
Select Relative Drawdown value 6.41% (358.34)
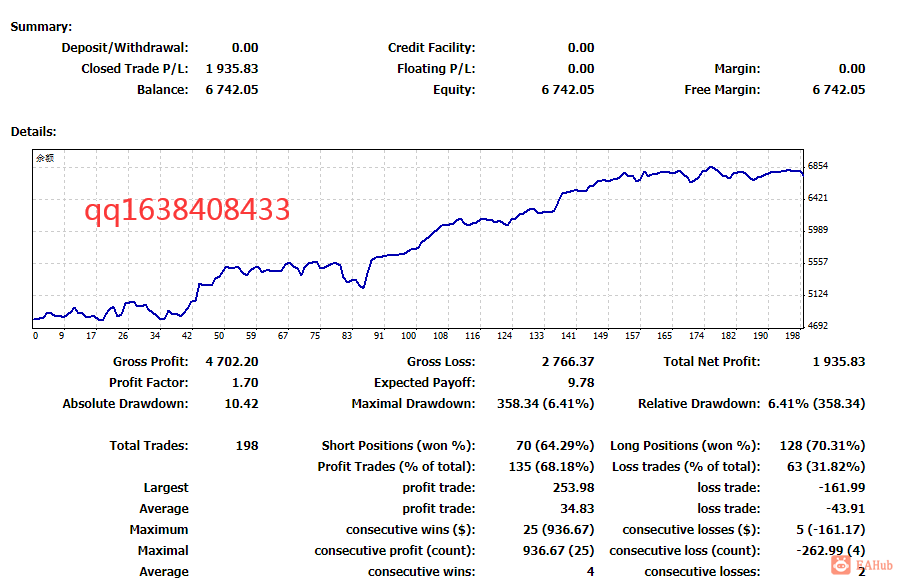click(816, 404)
